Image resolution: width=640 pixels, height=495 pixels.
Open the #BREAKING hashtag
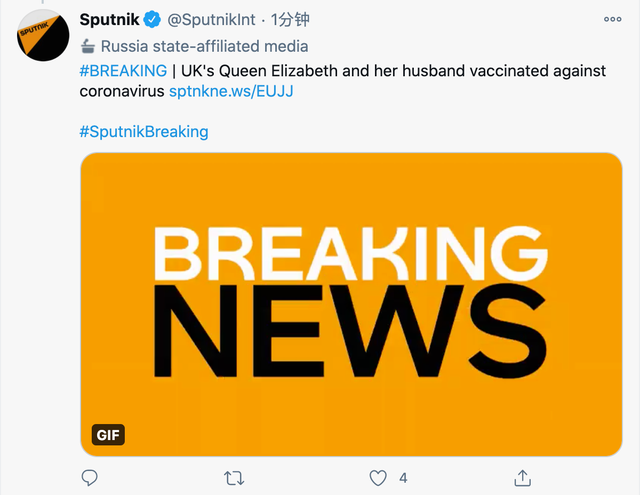coord(122,71)
